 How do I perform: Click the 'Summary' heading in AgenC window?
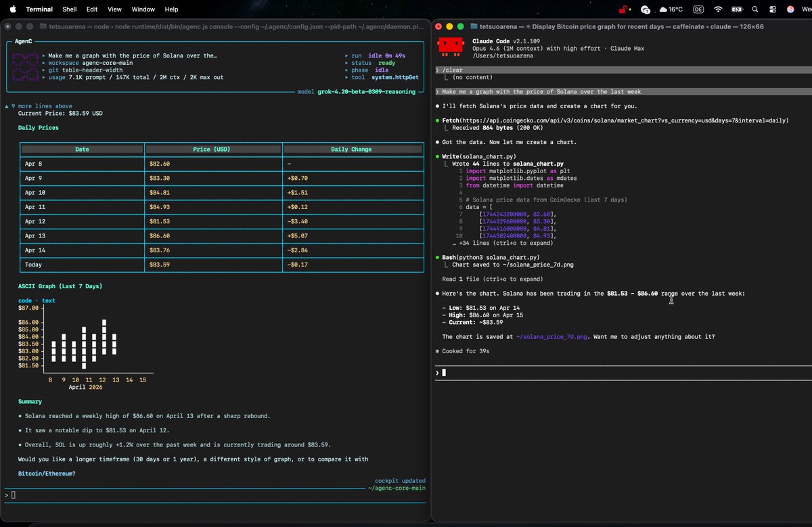(30, 401)
